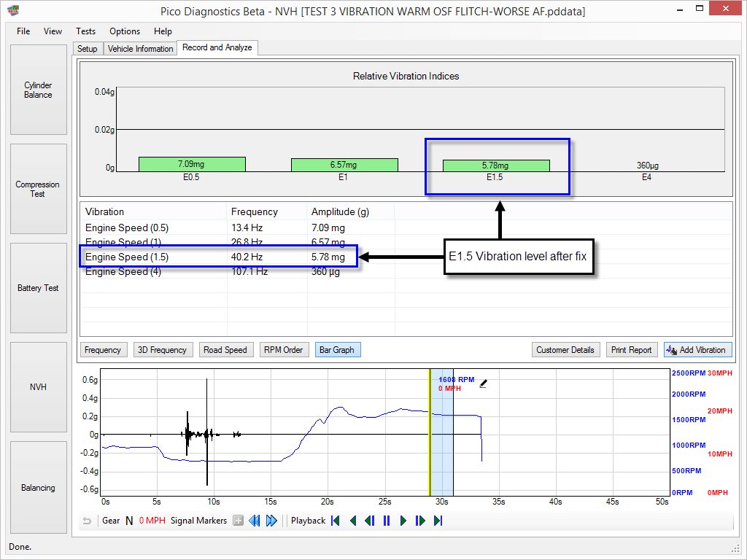This screenshot has width=747, height=560.
Task: Open the Compression Test
Action: click(39, 189)
